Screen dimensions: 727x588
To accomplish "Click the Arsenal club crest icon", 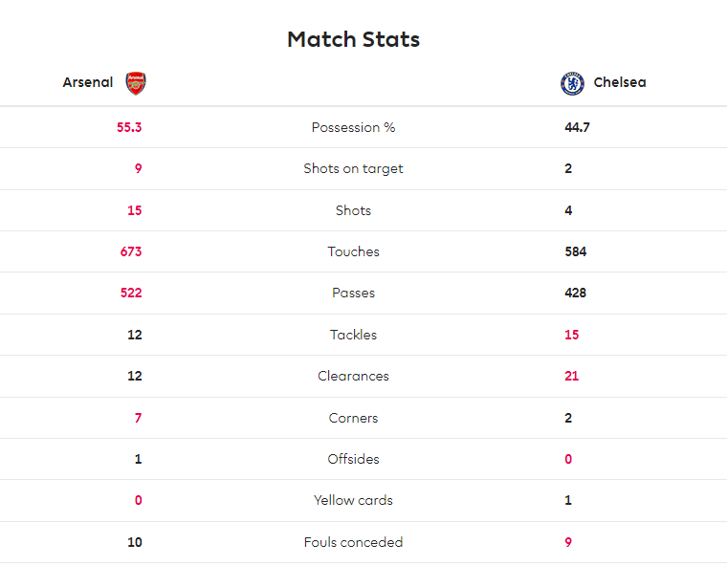I will tap(136, 83).
